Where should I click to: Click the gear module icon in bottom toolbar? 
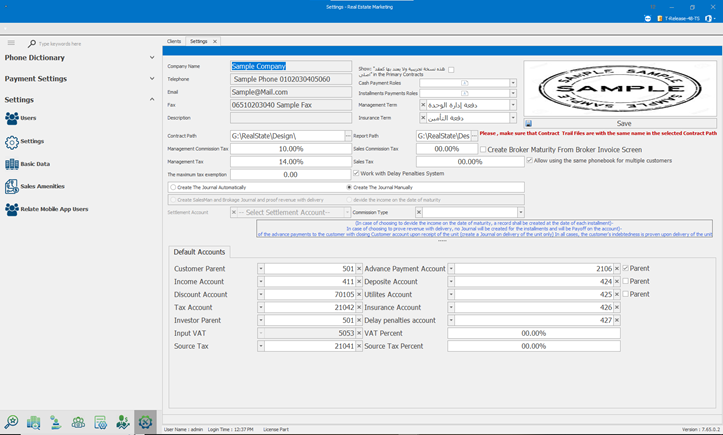pyautogui.click(x=145, y=423)
